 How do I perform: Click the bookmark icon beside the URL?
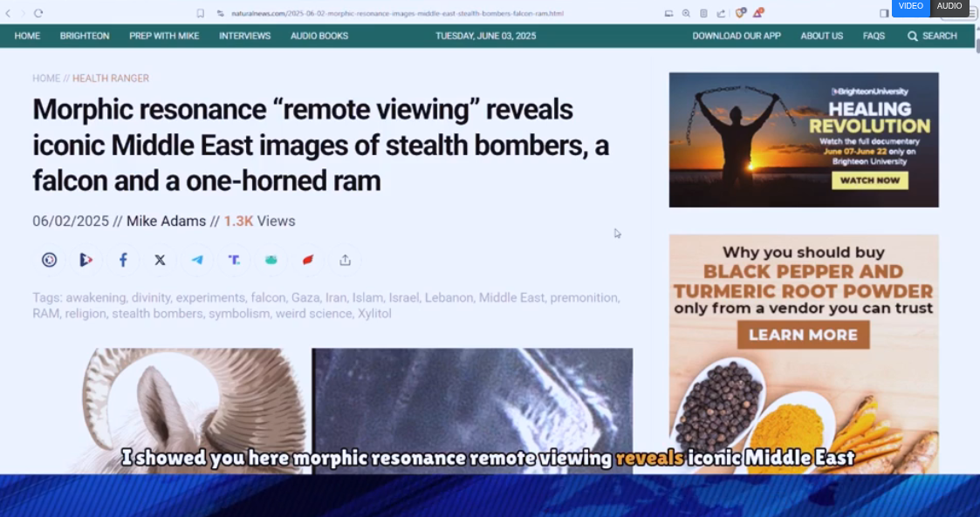click(x=201, y=13)
